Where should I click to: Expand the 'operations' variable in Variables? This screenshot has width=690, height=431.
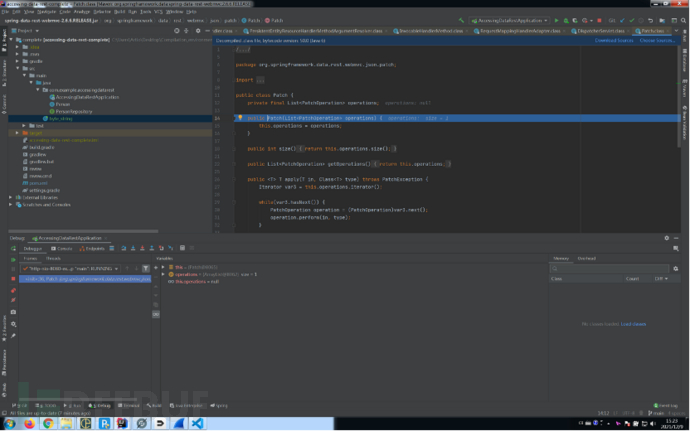pyautogui.click(x=163, y=274)
